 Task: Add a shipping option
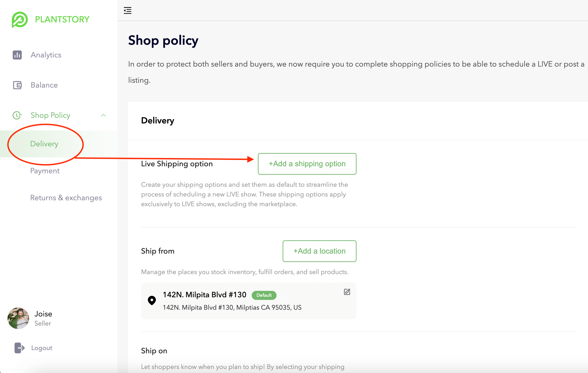point(307,164)
